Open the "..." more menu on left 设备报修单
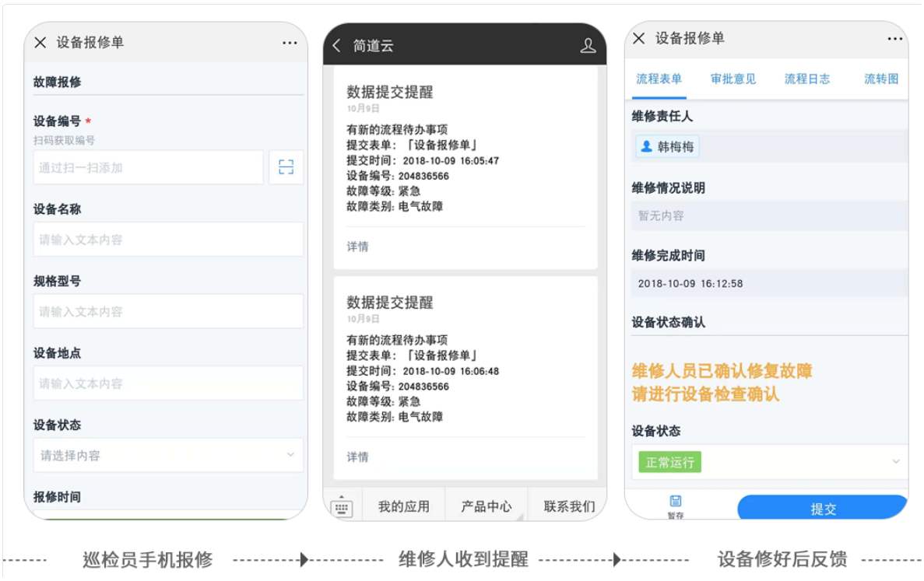This screenshot has height=581, width=924. click(290, 42)
